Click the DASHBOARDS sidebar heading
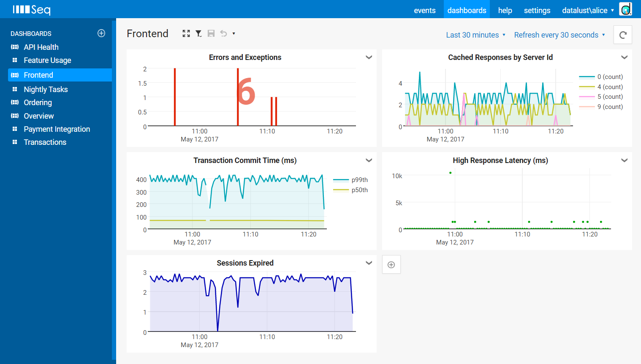This screenshot has width=641, height=364. [31, 33]
